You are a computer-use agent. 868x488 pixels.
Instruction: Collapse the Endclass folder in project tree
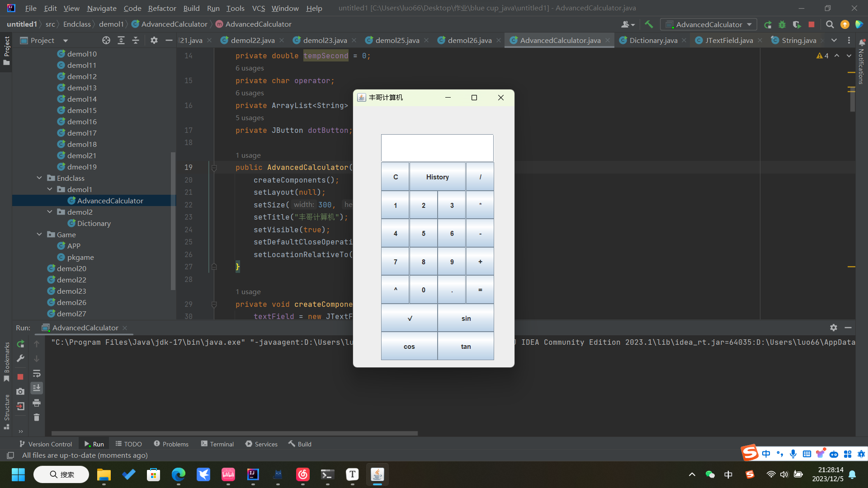click(40, 178)
